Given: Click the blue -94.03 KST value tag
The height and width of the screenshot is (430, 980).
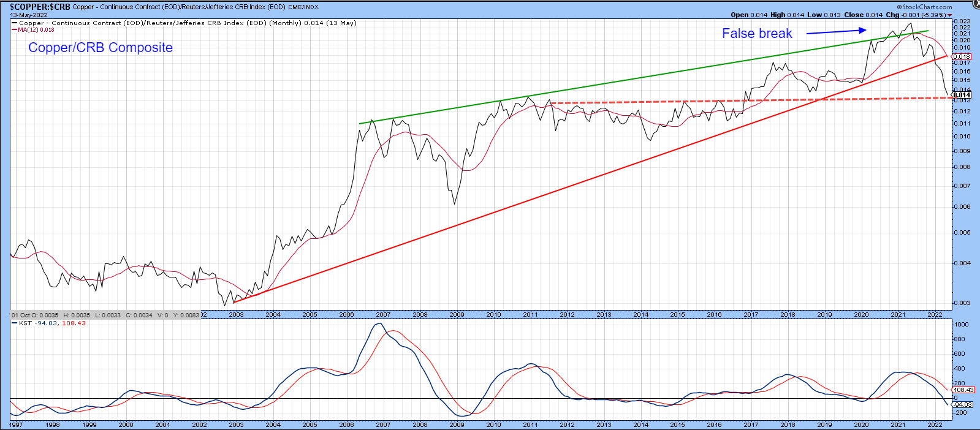Looking at the screenshot, I should [x=963, y=404].
